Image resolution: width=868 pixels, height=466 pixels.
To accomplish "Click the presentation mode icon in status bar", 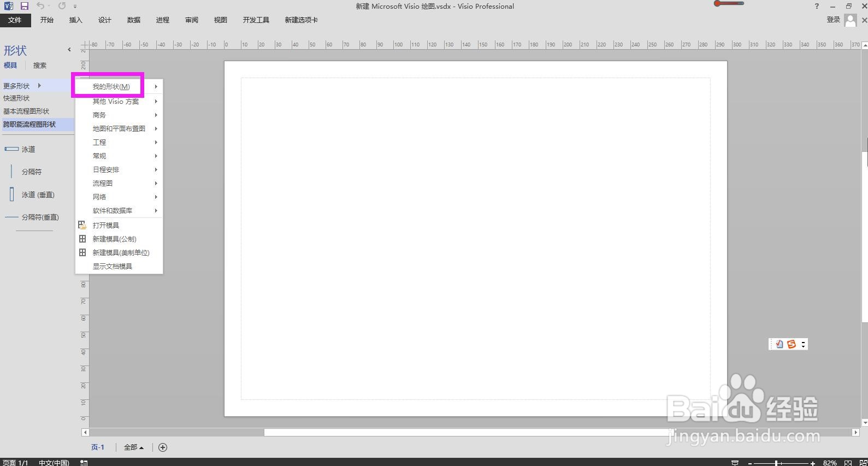I will click(735, 463).
